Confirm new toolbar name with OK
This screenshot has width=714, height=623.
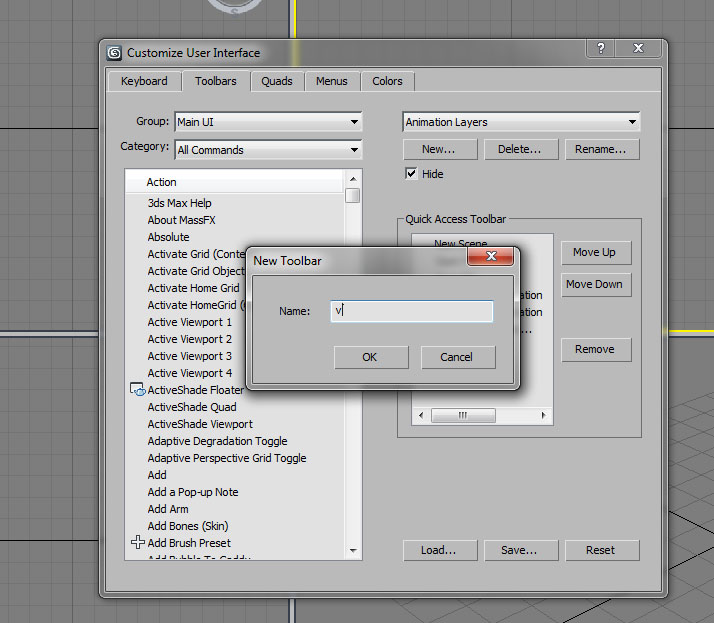pyautogui.click(x=370, y=357)
